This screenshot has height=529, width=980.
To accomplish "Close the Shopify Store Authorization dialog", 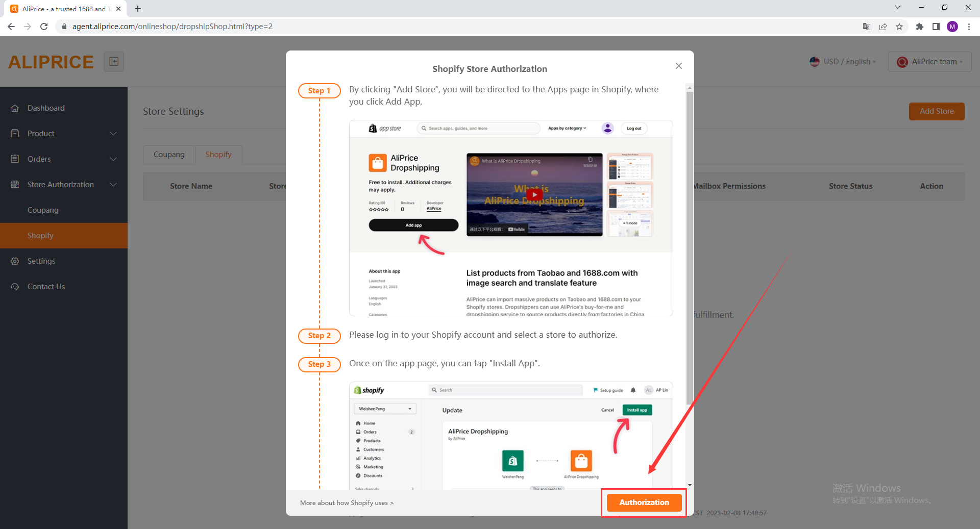I will (679, 66).
